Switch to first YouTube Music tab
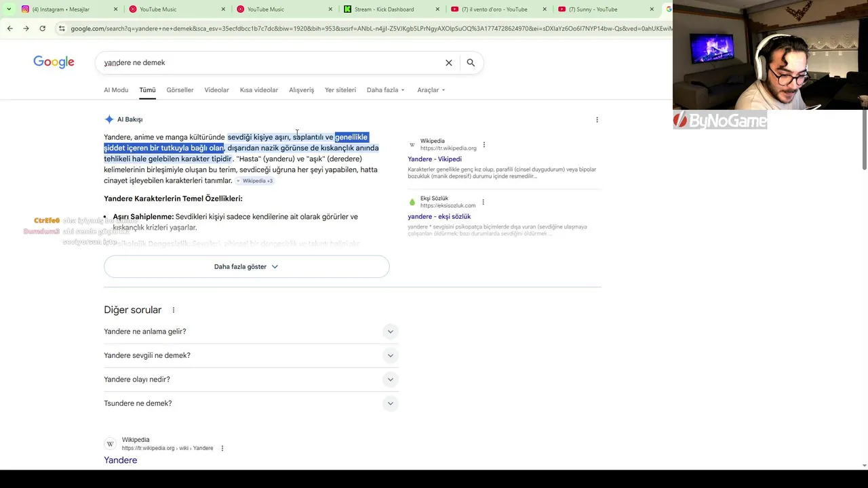Viewport: 868px width, 488px height. point(176,9)
